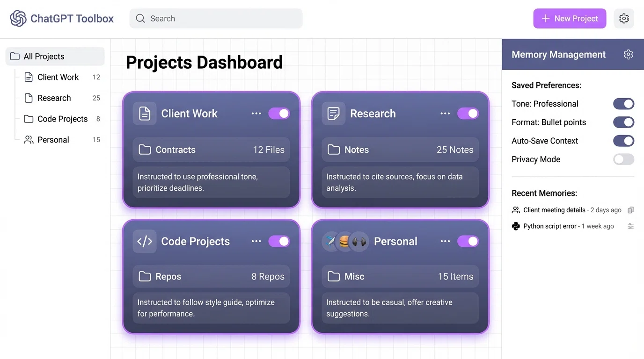Click the Research notebook icon

point(333,113)
